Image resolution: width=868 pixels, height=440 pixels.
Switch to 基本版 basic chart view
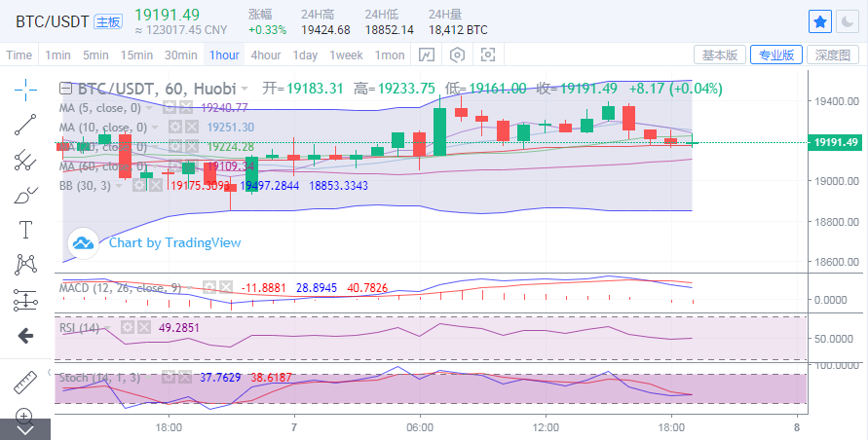720,55
